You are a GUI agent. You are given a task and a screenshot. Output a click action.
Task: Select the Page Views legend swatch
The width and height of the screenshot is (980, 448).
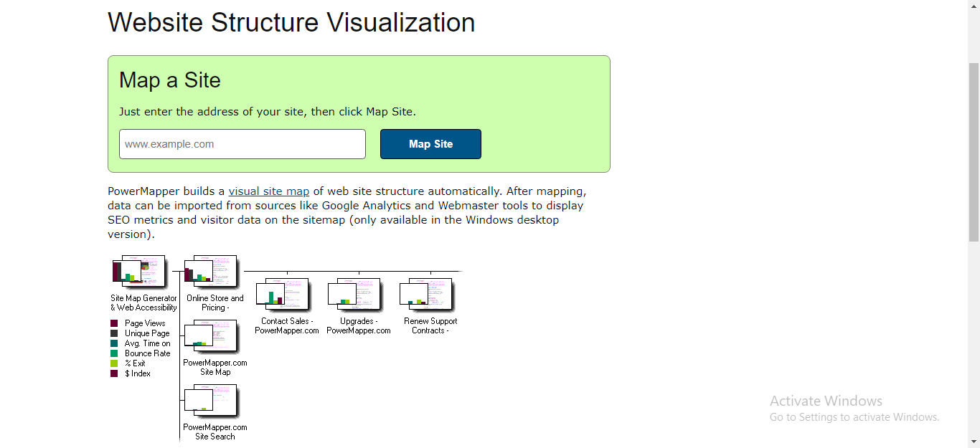[115, 323]
